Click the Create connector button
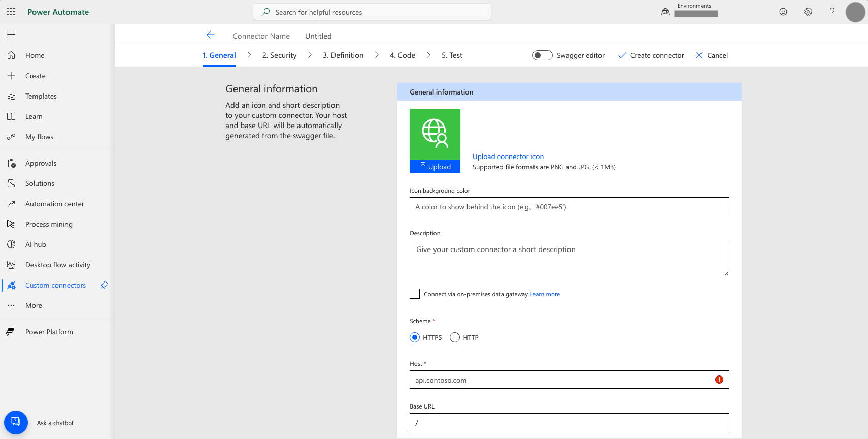This screenshot has width=868, height=439. (x=651, y=55)
